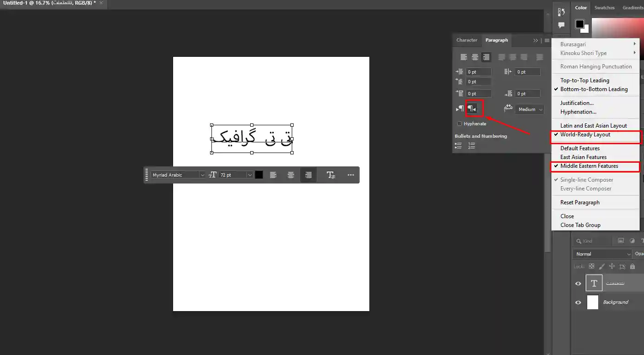Open the Comments panel icon
The width and height of the screenshot is (644, 355).
561,25
